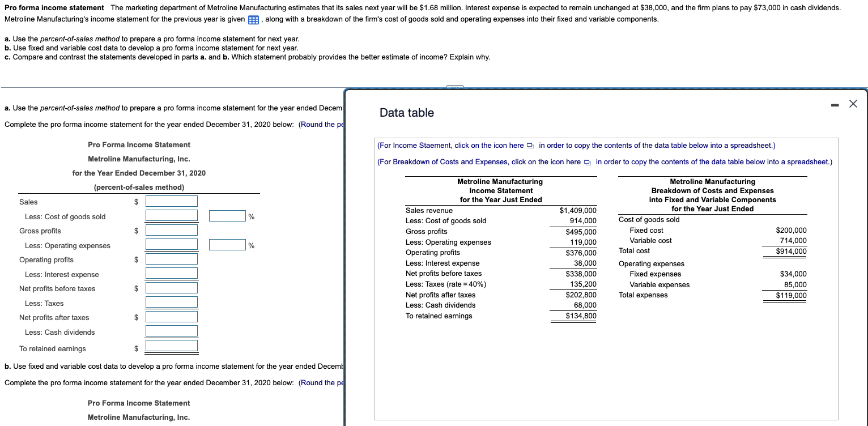Click the percent field beside Cost of goods sold

tap(227, 215)
